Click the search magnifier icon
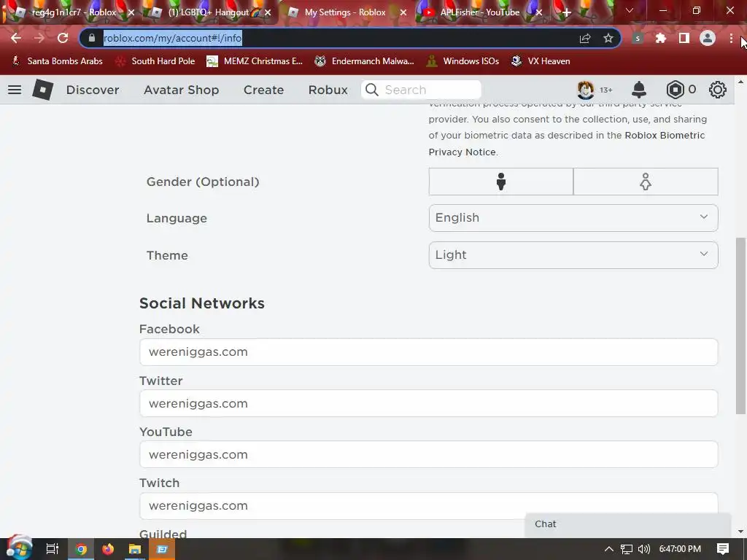 click(x=372, y=90)
